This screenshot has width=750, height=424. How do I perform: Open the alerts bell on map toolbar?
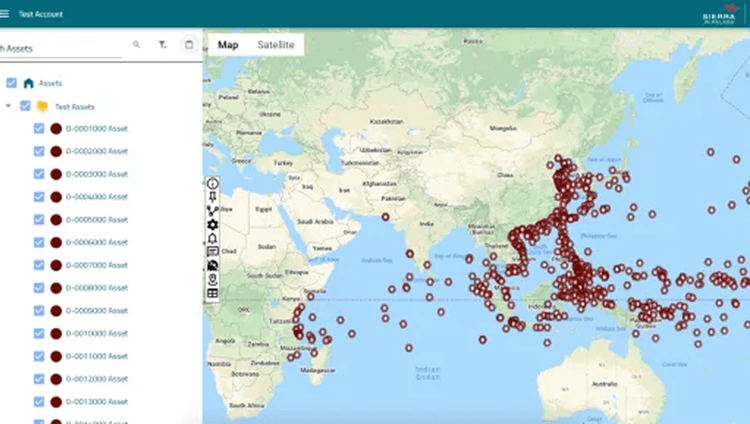(x=212, y=239)
